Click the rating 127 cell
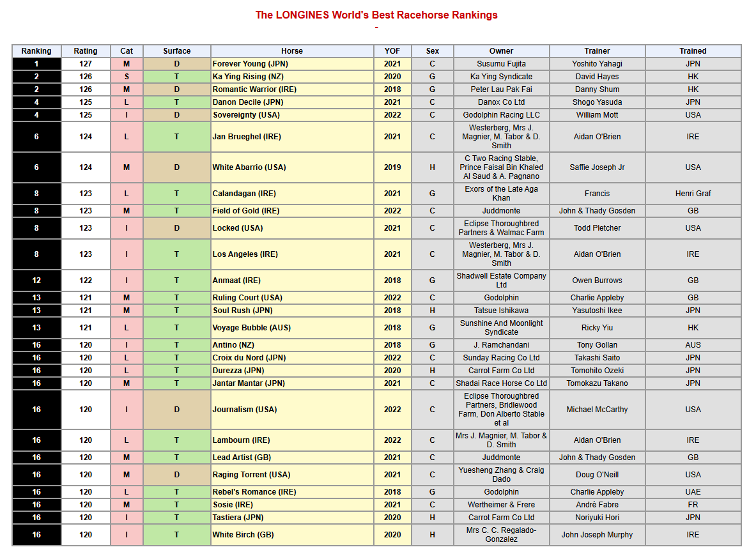The width and height of the screenshot is (756, 554). click(86, 64)
